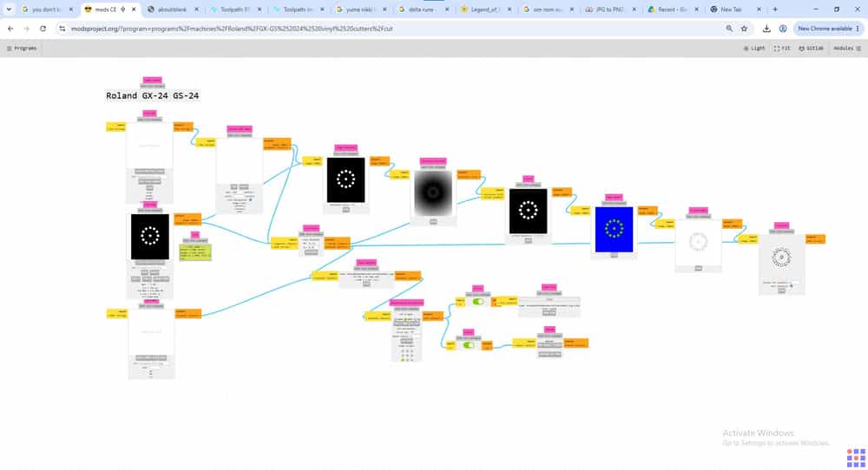Viewport: 868px width, 470px height.
Task: Click the Roland GX-24 GS-24 title
Action: coord(152,95)
